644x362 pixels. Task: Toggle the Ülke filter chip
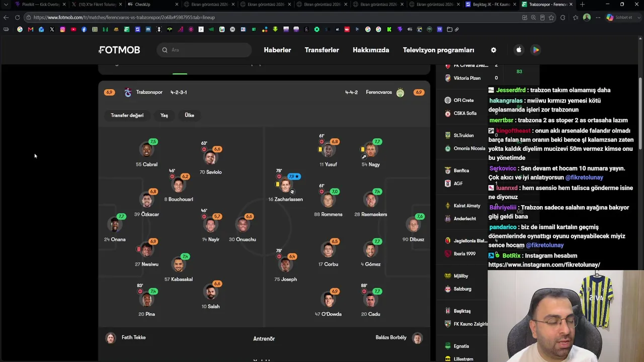coord(189,115)
